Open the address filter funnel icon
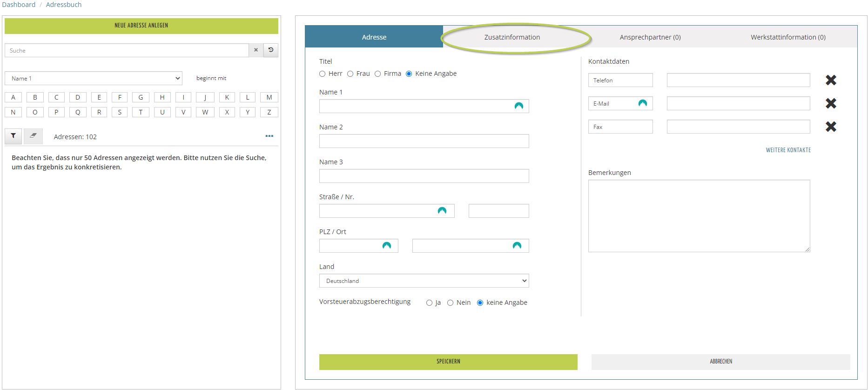Viewport: 868px width, 390px height. pos(13,136)
